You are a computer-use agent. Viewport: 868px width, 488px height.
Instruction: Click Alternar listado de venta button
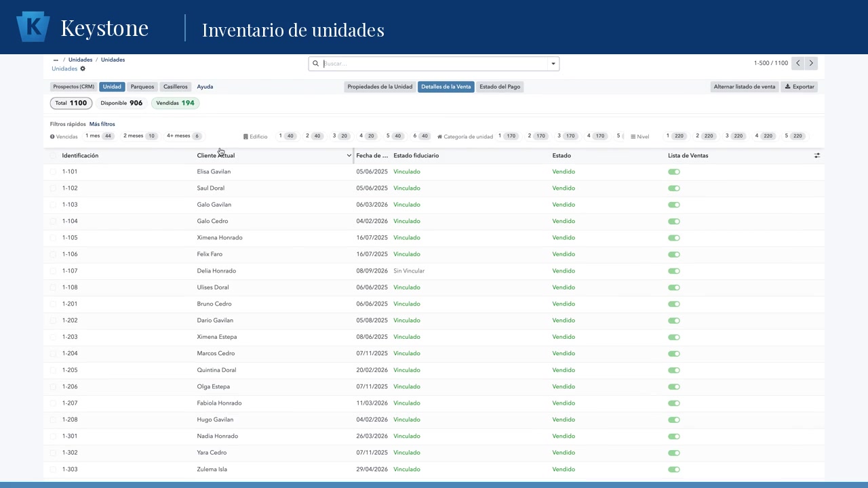pos(745,87)
